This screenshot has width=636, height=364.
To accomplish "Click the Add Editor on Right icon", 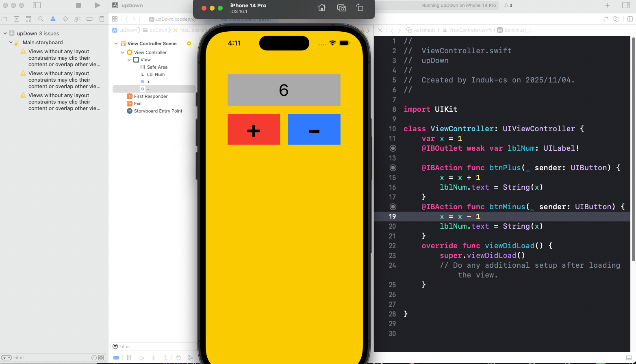I will pos(630,19).
